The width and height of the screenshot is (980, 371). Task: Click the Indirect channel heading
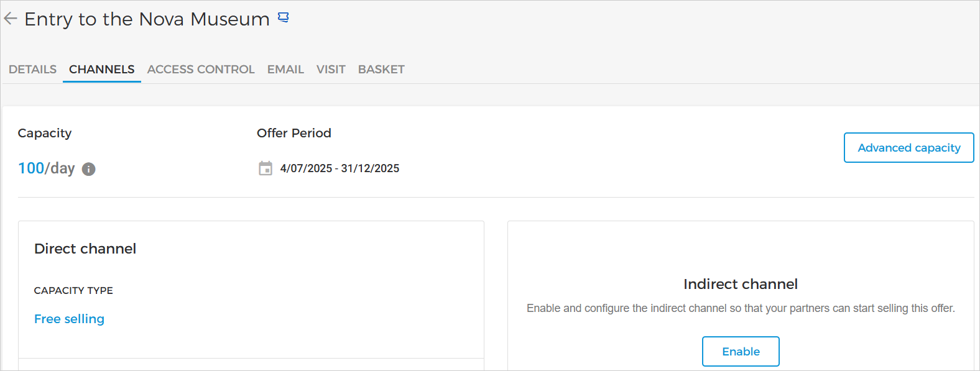[x=740, y=284]
